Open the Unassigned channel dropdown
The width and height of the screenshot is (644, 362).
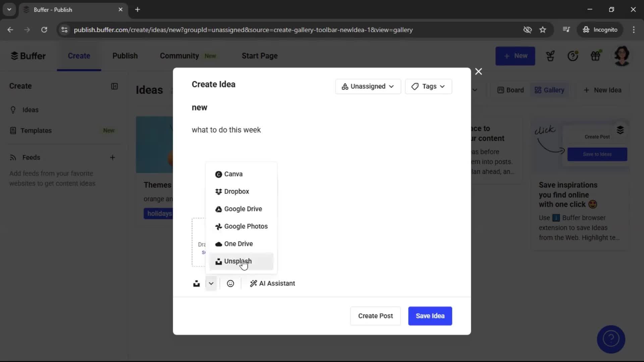(368, 86)
